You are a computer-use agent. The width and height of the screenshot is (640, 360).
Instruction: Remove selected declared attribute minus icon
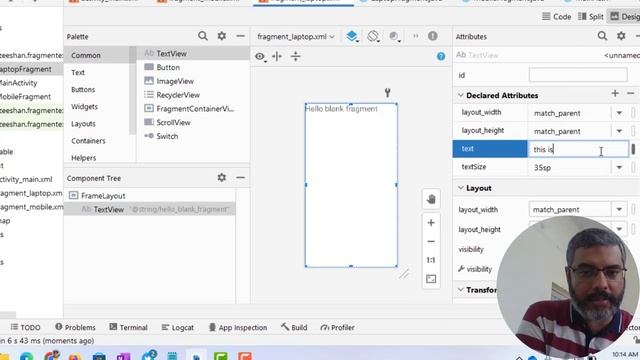(631, 93)
